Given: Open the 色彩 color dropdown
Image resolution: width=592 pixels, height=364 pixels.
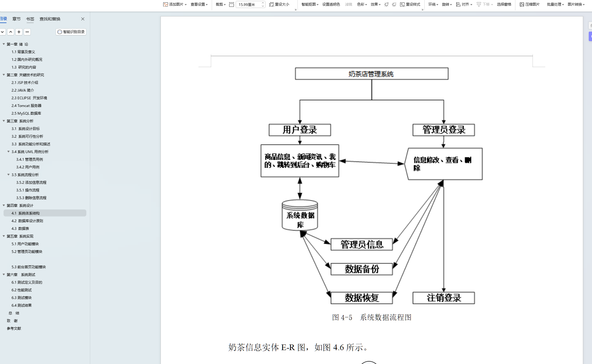Looking at the screenshot, I should [362, 4].
